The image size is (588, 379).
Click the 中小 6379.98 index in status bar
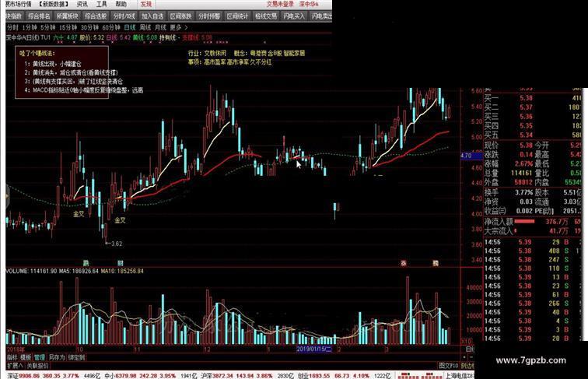[140, 376]
